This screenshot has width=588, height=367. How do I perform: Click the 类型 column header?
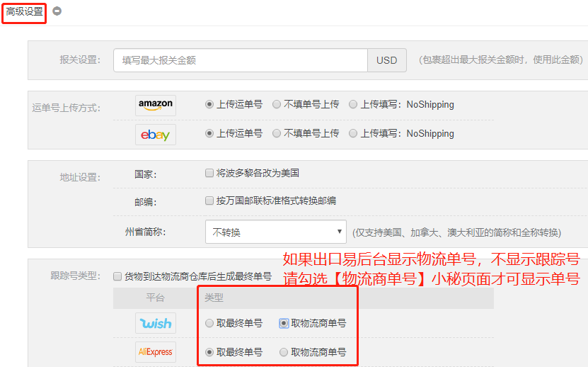214,298
